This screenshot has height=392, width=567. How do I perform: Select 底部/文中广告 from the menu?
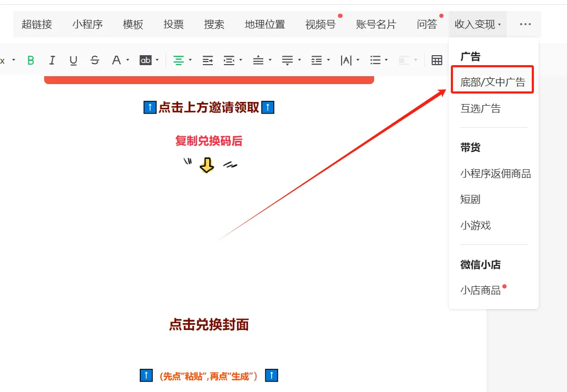click(492, 82)
